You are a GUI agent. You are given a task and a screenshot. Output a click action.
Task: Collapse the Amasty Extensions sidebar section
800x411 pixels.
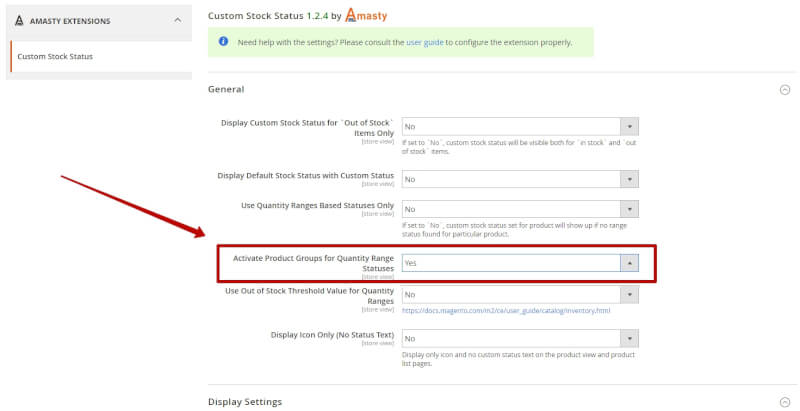tap(178, 20)
